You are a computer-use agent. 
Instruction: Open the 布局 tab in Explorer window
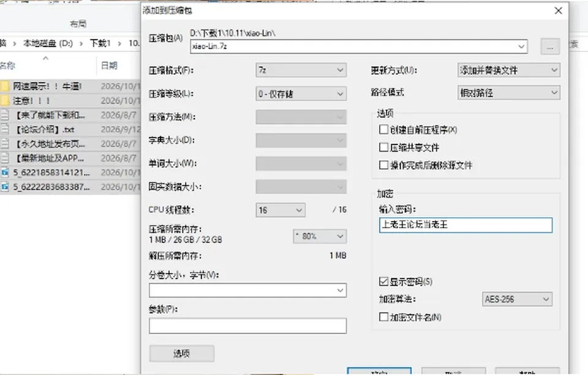pyautogui.click(x=78, y=24)
